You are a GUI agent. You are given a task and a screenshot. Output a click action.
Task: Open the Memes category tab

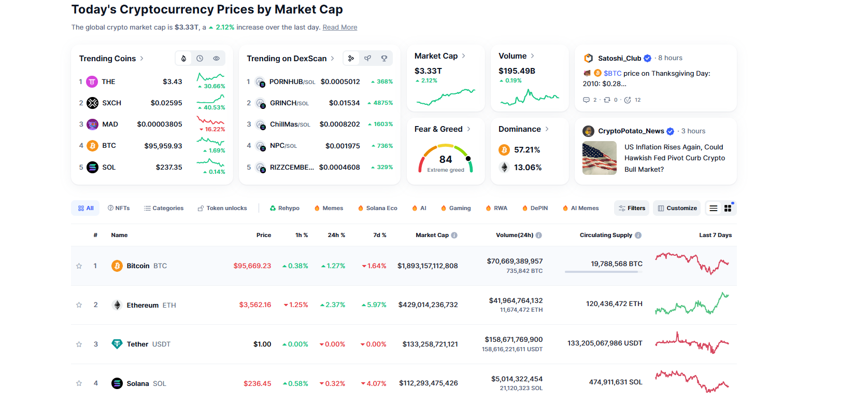[x=329, y=209]
